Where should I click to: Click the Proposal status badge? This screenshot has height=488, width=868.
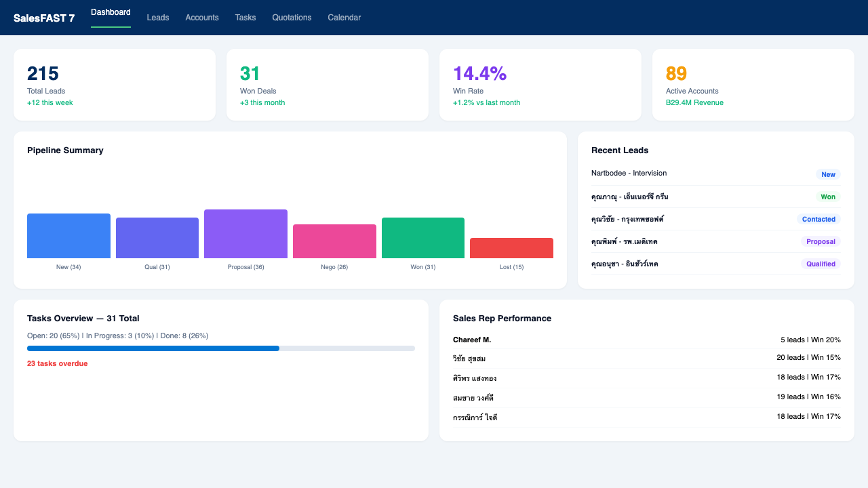click(821, 241)
